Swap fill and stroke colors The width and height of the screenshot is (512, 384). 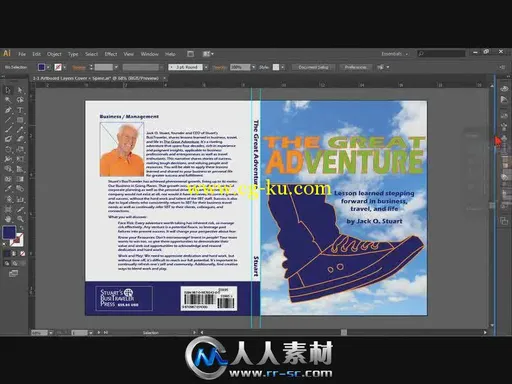tap(21, 228)
